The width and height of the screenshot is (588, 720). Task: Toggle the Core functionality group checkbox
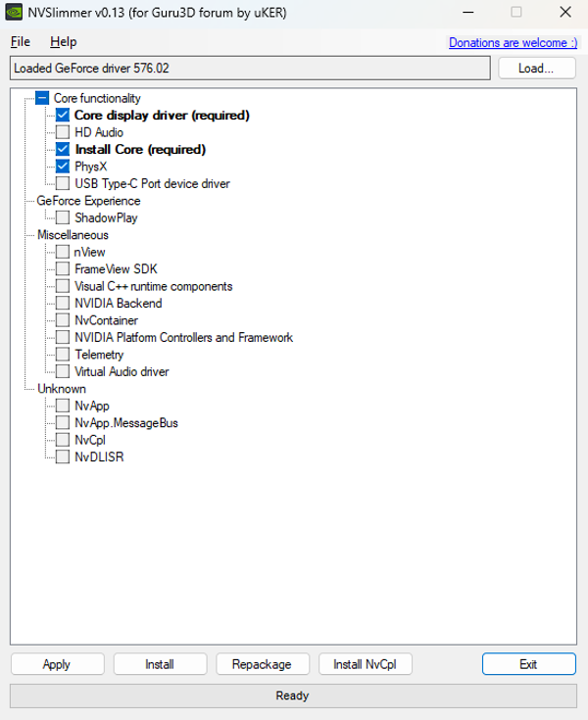[42, 98]
